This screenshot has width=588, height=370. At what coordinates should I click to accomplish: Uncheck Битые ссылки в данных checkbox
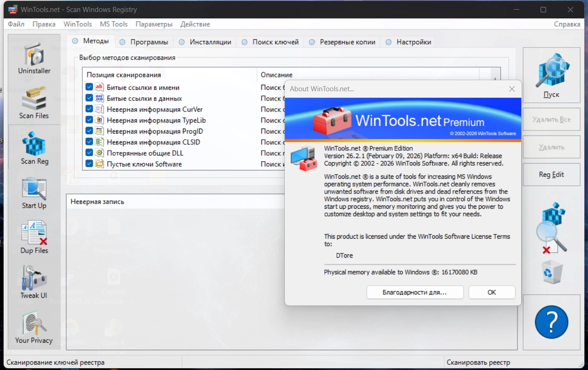pyautogui.click(x=89, y=98)
